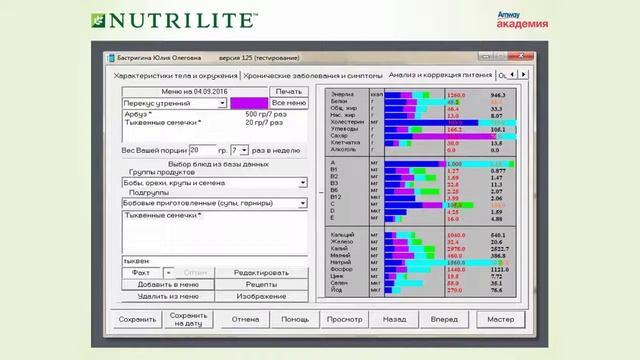Screen dimensions: 640x360
Task: Click the 'Фосфор' mineral row label
Action: 341,269
